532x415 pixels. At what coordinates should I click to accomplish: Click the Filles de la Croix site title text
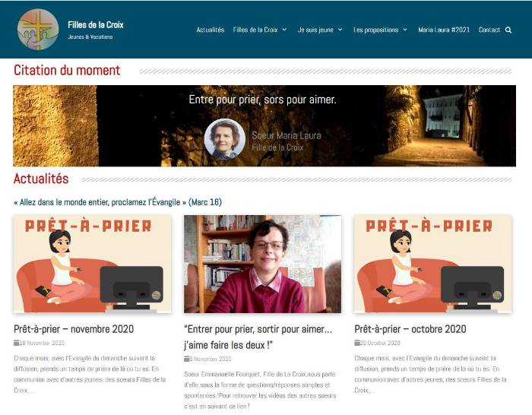click(96, 25)
